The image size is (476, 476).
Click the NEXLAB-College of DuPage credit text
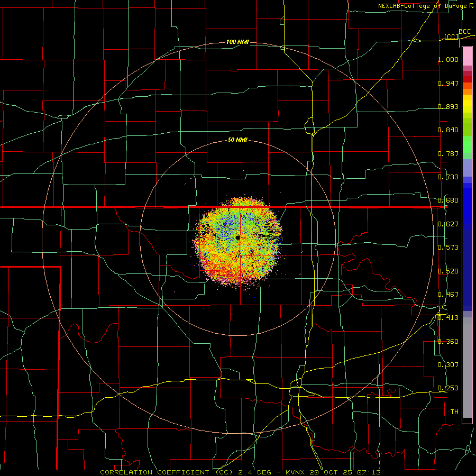click(x=425, y=6)
